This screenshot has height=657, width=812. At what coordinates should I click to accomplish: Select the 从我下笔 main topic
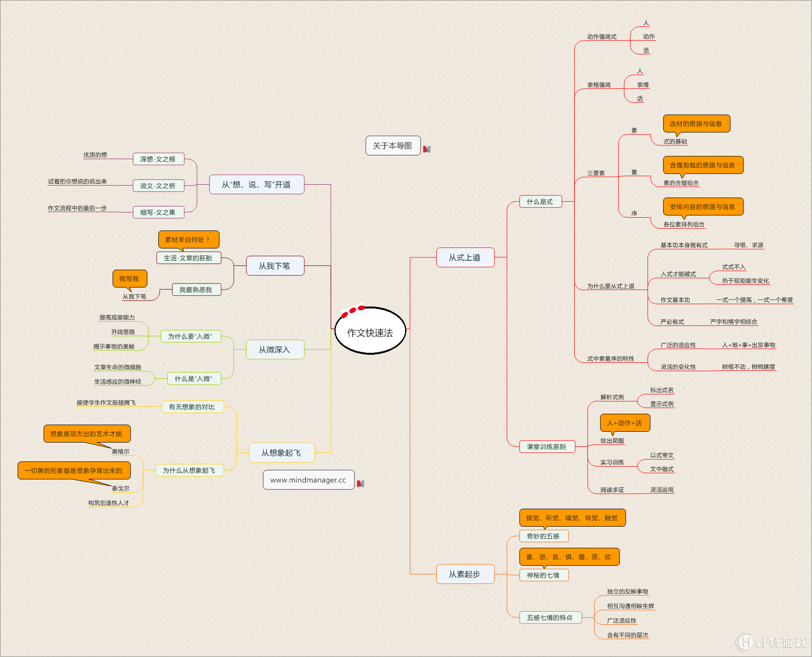point(275,266)
